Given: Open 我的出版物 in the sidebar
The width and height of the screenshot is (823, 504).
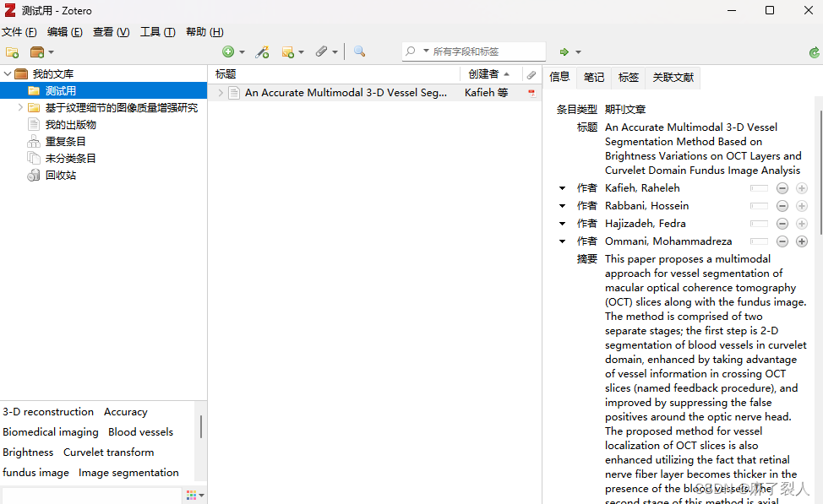Looking at the screenshot, I should (x=70, y=124).
